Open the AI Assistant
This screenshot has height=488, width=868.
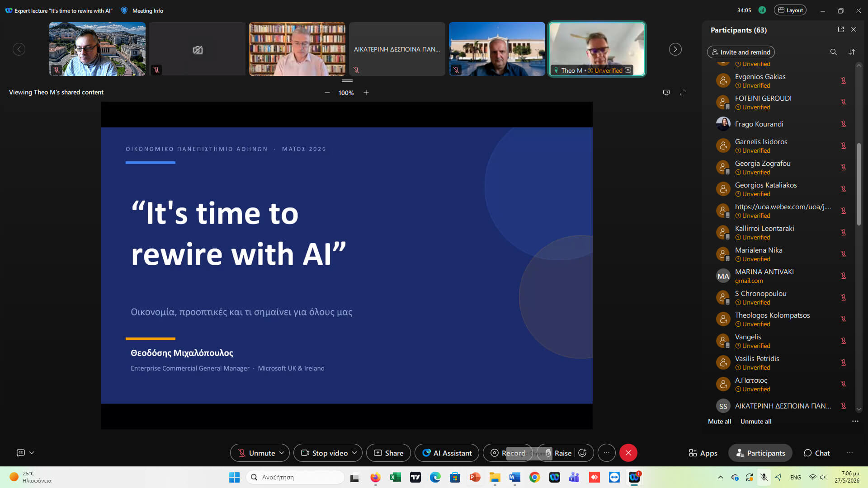click(447, 453)
